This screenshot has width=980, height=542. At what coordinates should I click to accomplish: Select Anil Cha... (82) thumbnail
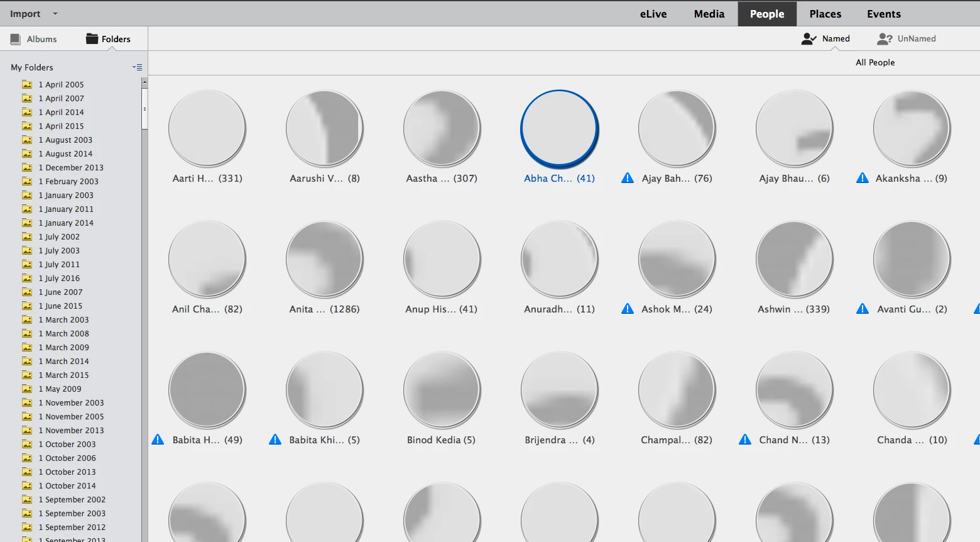[207, 258]
